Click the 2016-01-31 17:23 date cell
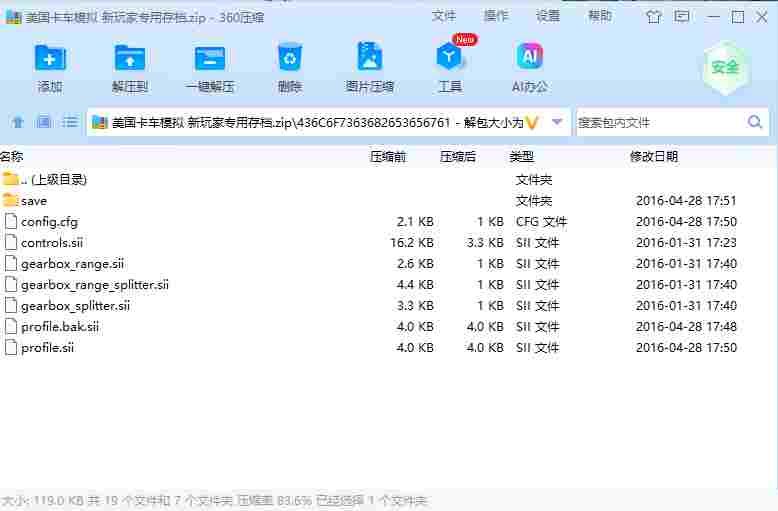 [686, 243]
